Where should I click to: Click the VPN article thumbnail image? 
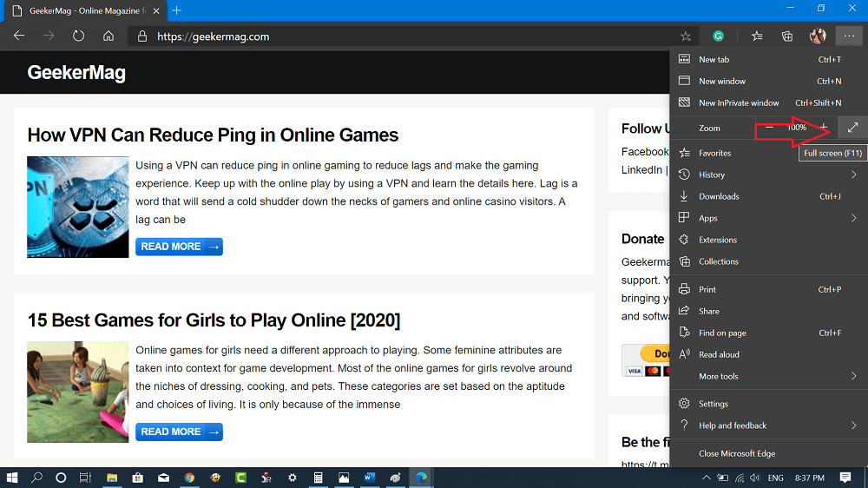pyautogui.click(x=78, y=207)
